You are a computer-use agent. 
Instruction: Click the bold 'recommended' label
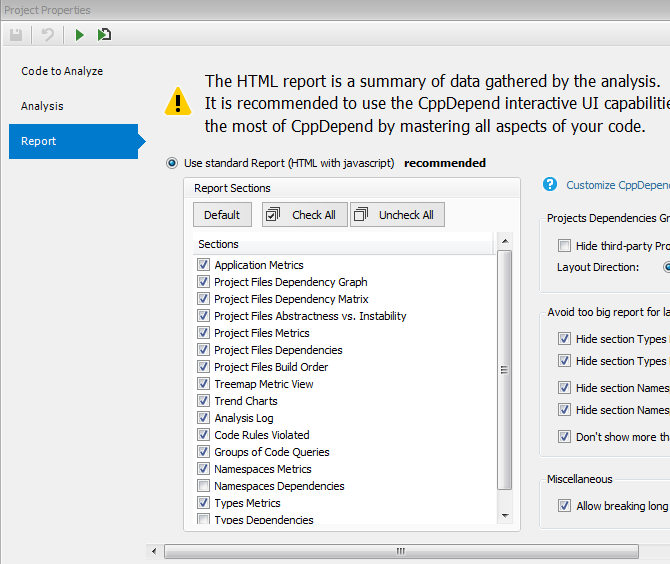tap(445, 163)
